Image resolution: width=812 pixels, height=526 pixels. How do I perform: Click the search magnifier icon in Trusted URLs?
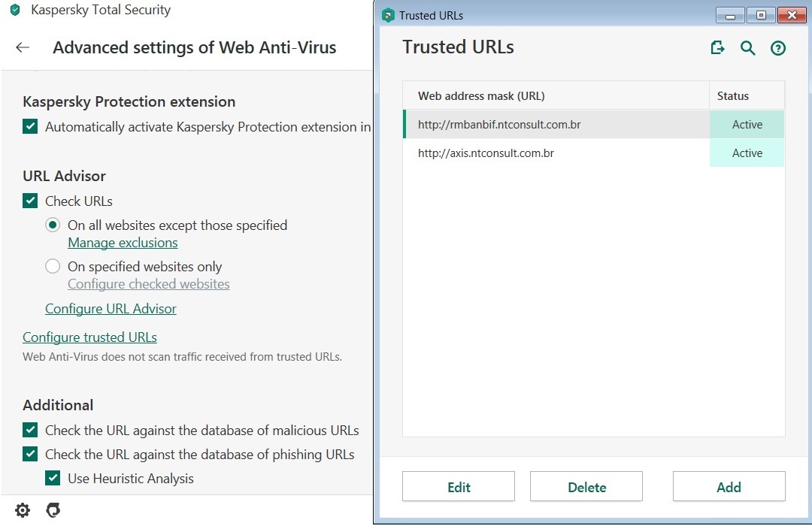tap(747, 48)
